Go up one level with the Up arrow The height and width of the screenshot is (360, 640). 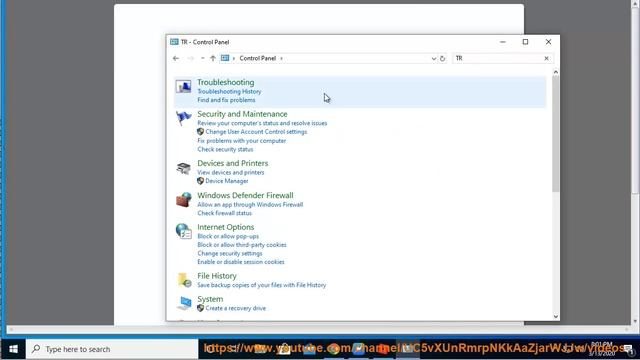point(213,58)
